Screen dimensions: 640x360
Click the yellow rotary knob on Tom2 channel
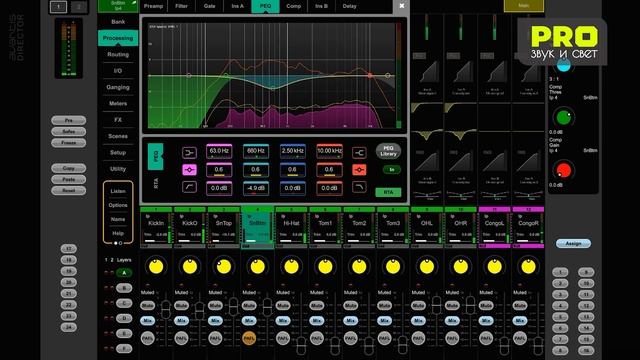(x=359, y=267)
